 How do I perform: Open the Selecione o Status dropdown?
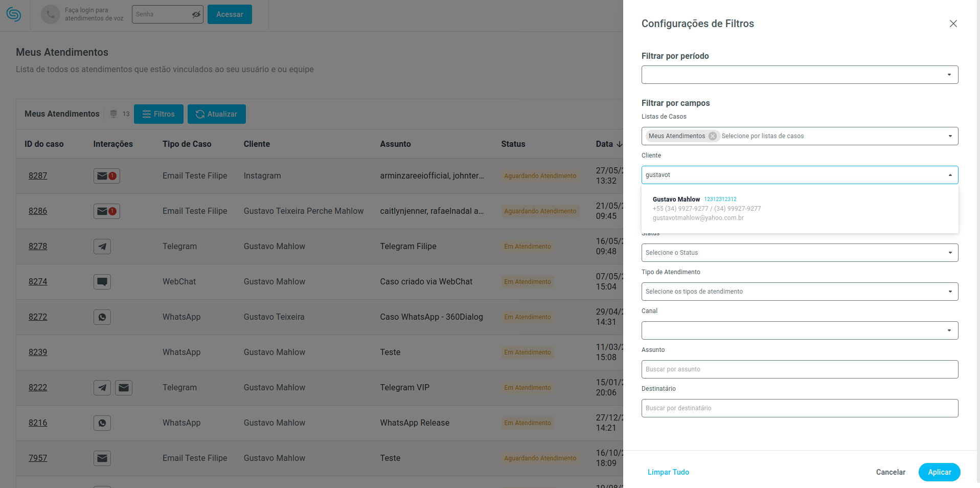pyautogui.click(x=800, y=253)
